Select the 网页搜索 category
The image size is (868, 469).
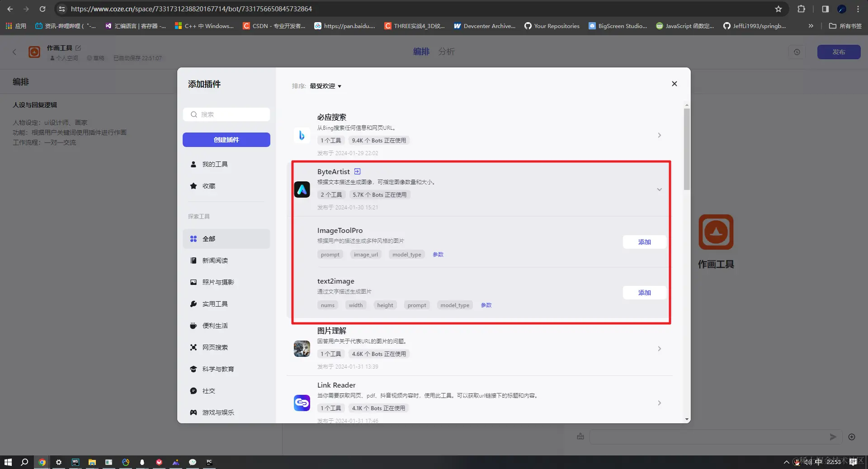pyautogui.click(x=226, y=347)
